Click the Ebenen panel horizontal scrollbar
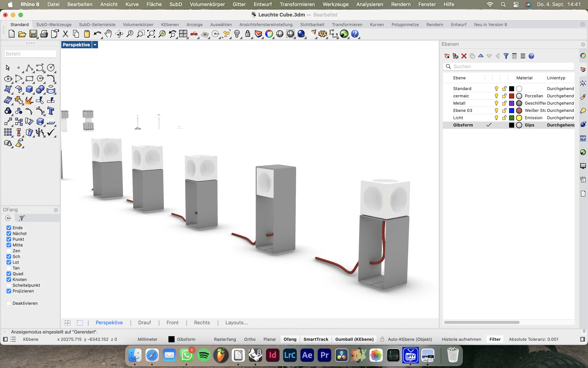The height and width of the screenshot is (368, 588). click(x=482, y=323)
